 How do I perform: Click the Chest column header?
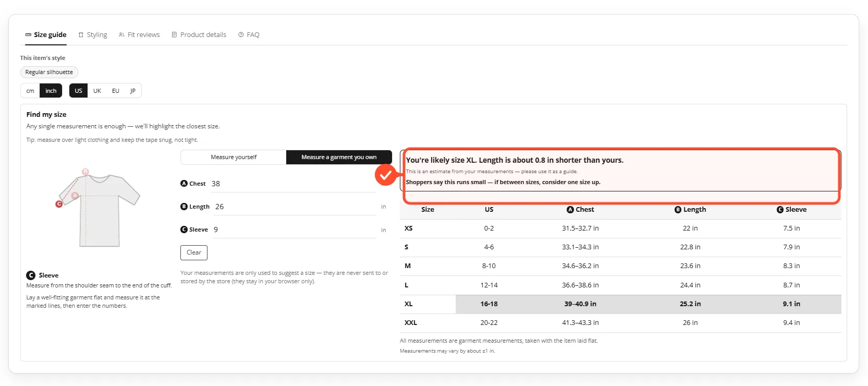pos(580,210)
